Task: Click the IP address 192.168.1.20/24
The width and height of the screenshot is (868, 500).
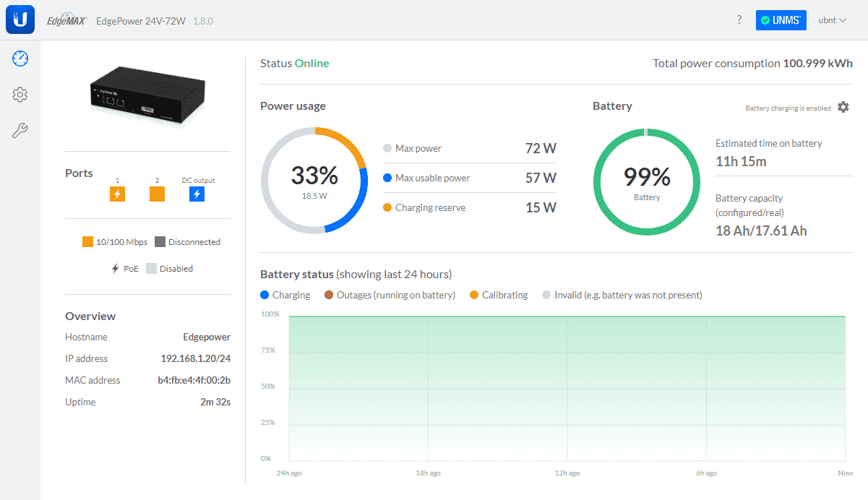Action: click(195, 358)
